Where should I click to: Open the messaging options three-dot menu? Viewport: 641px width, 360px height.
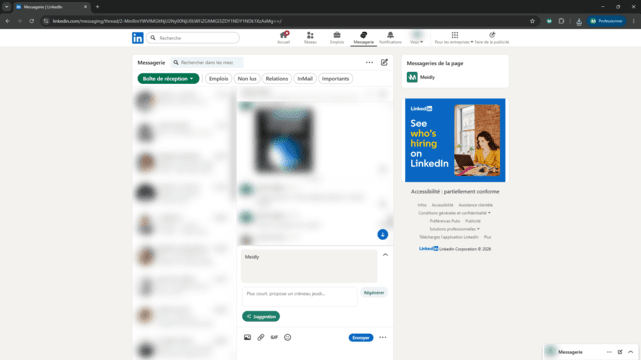[x=369, y=63]
